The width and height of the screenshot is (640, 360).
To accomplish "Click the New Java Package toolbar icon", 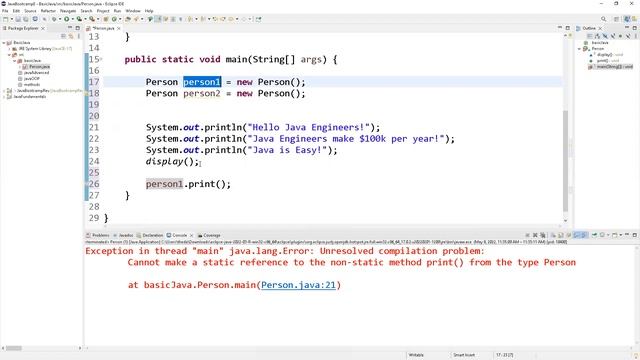I will click(106, 19).
